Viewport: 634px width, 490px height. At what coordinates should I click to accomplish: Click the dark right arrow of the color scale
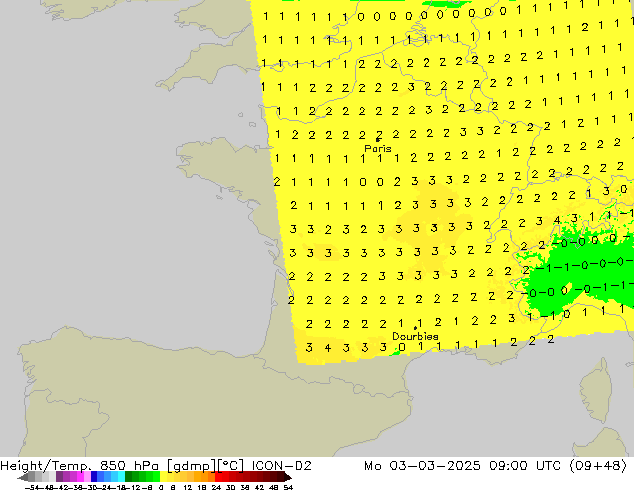pyautogui.click(x=288, y=477)
